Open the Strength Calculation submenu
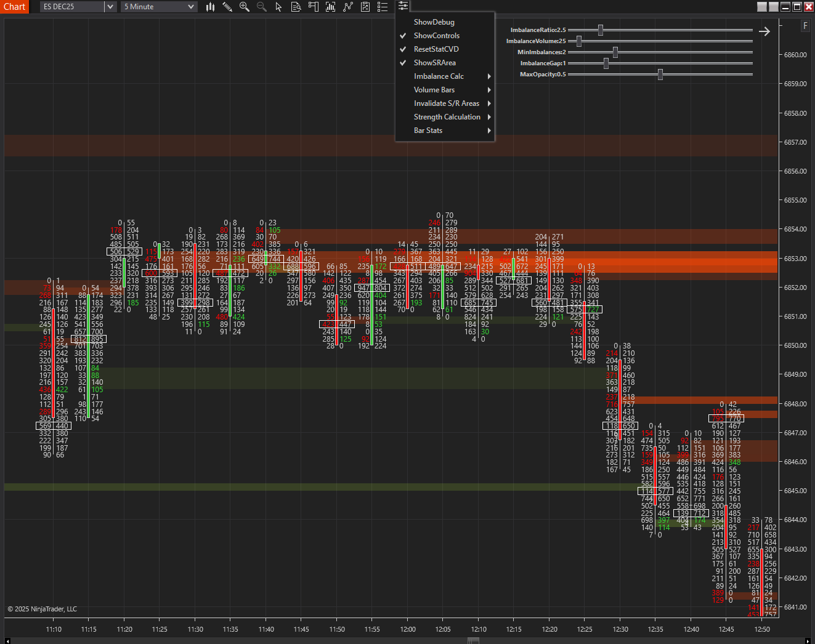Screen dimensions: 815x644 pyautogui.click(x=447, y=117)
